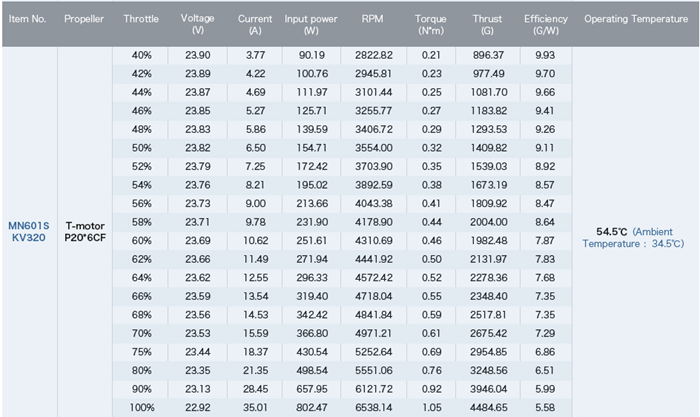Select the Propeller column header
Viewport: 700px width, 417px height.
coord(85,20)
